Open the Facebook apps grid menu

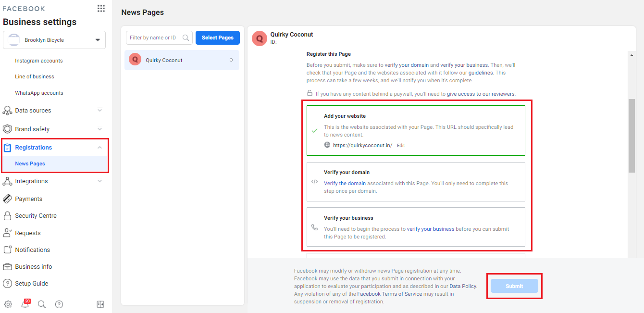pos(101,8)
